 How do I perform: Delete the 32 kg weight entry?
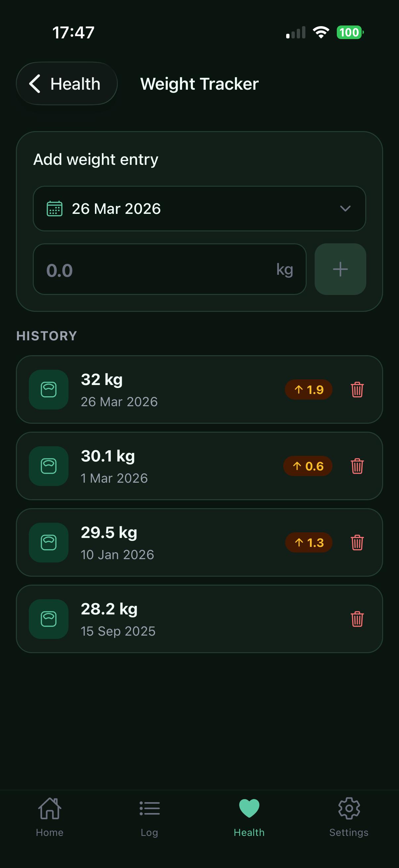357,390
